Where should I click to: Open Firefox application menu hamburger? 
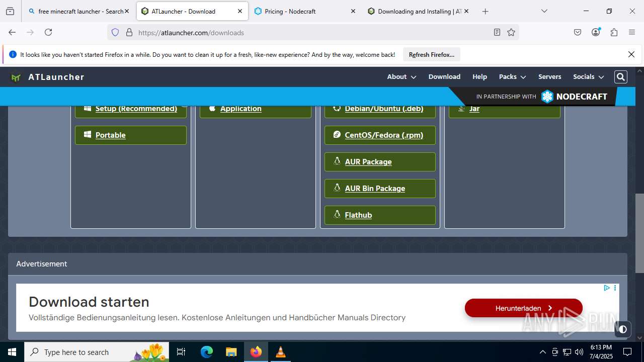632,32
